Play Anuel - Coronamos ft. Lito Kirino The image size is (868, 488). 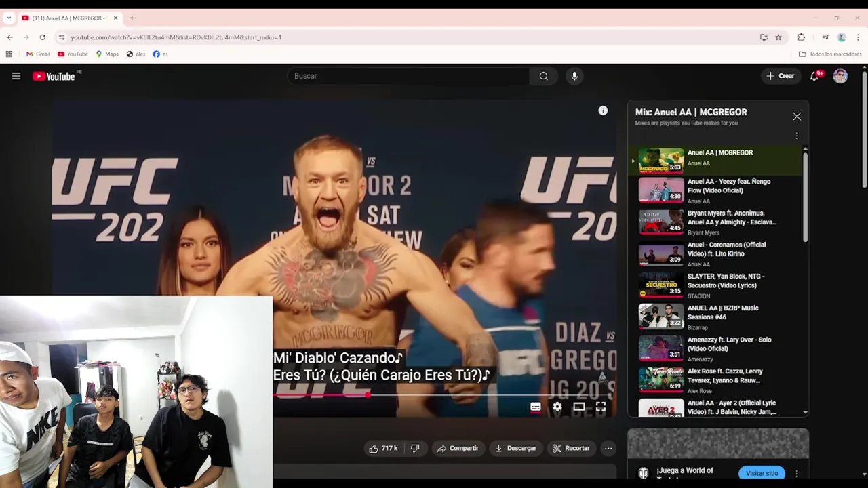715,254
